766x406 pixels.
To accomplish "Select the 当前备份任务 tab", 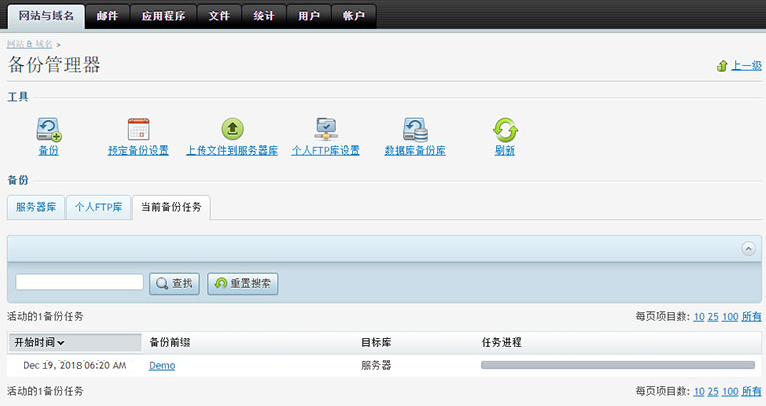I will point(171,207).
